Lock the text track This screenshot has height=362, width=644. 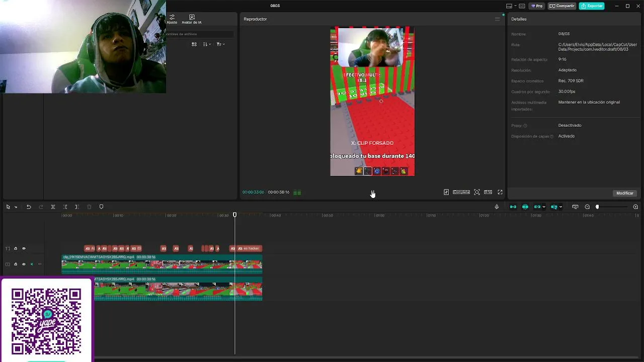[16, 248]
